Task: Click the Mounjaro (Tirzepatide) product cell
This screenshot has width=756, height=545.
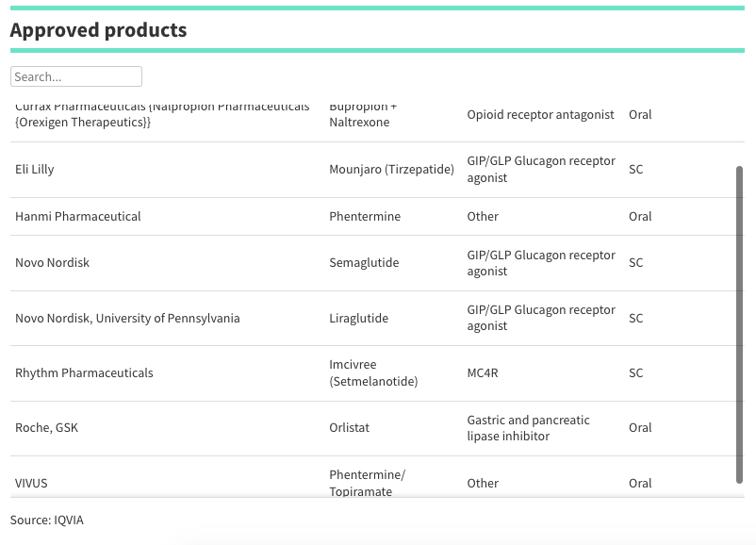Action: [391, 170]
